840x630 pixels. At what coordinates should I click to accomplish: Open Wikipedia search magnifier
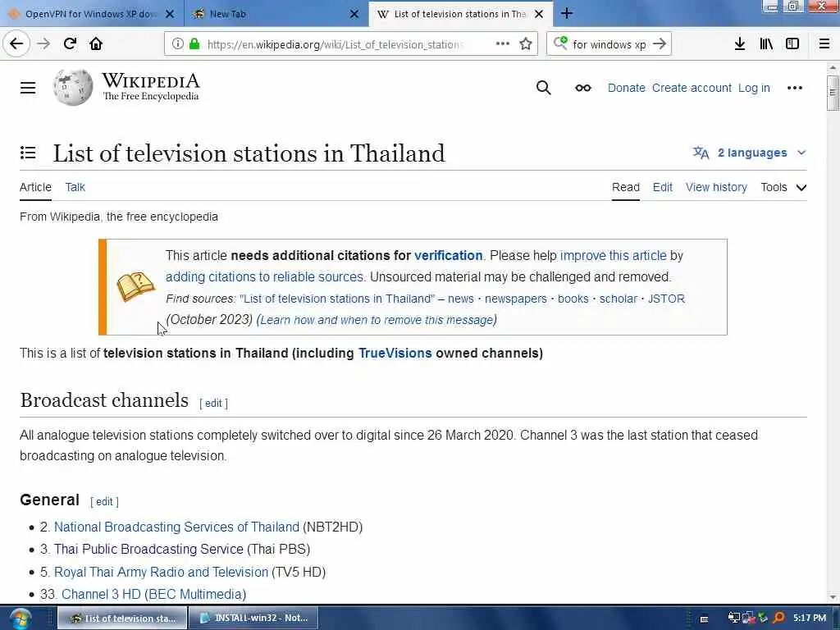pos(543,88)
